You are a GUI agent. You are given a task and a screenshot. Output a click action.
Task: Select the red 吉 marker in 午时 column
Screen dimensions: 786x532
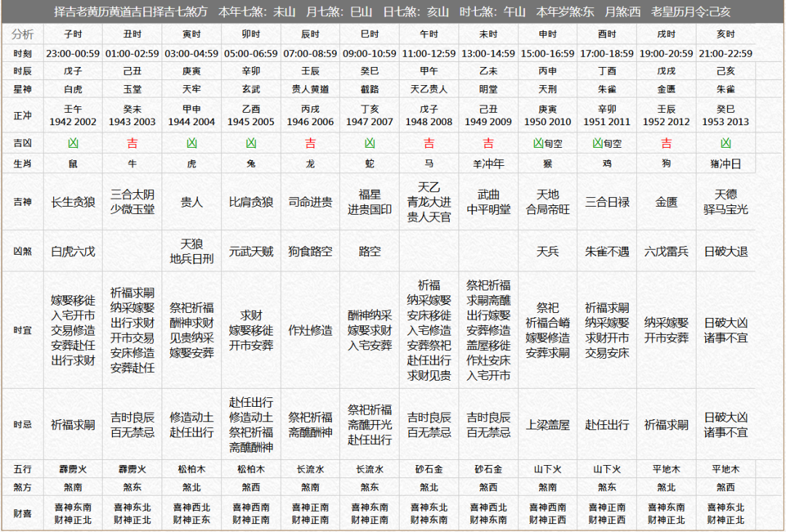pyautogui.click(x=429, y=143)
